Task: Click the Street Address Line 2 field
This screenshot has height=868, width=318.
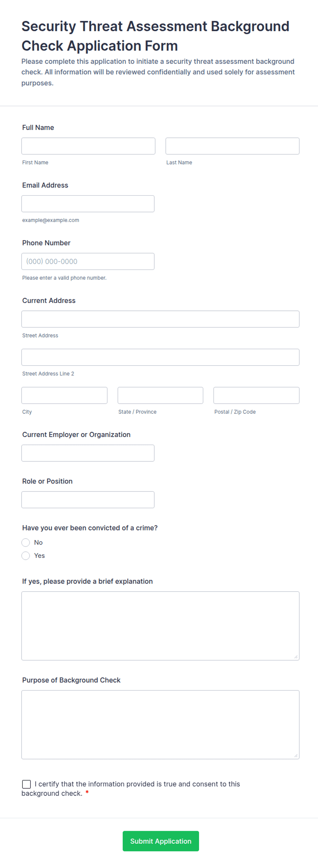Action: tap(160, 357)
